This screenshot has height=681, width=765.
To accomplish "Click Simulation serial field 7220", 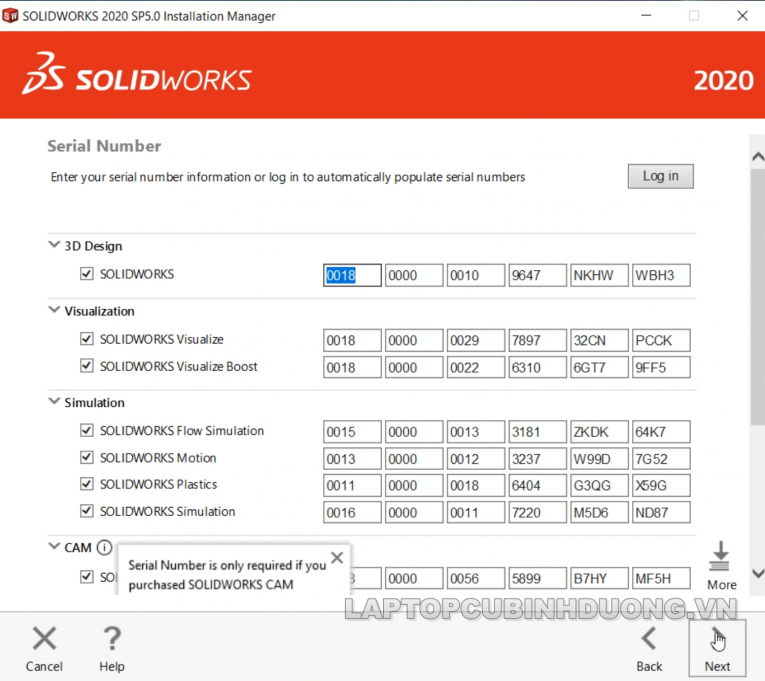I will pos(538,512).
